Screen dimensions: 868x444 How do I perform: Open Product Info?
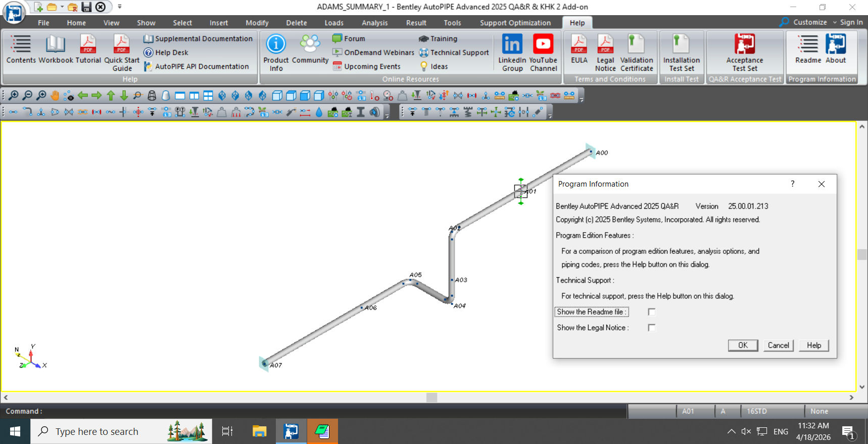pyautogui.click(x=276, y=53)
